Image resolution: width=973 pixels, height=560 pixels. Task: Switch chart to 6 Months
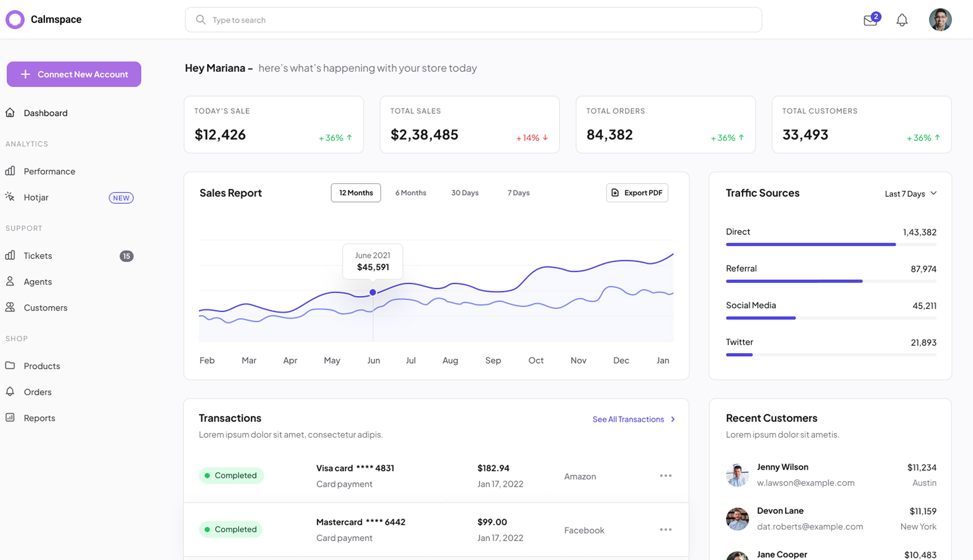[x=410, y=193]
